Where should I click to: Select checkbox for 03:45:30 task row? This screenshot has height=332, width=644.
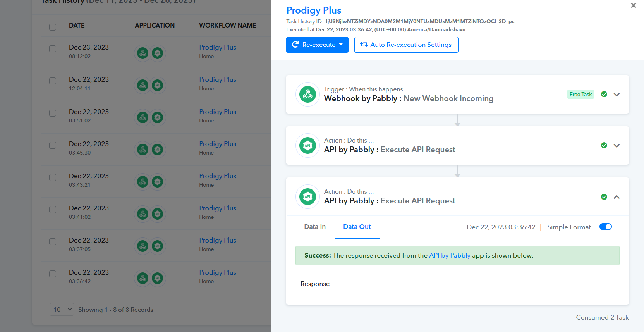(x=53, y=145)
